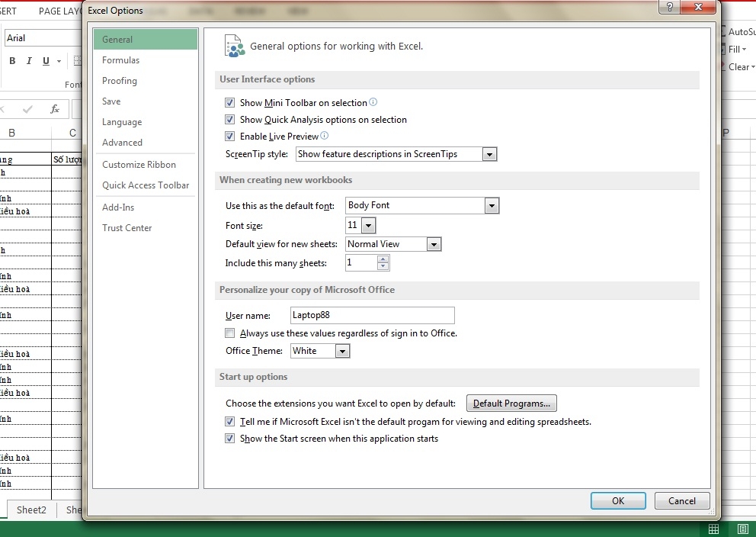
Task: Uncheck Show the Start screen on startup
Action: tap(230, 439)
